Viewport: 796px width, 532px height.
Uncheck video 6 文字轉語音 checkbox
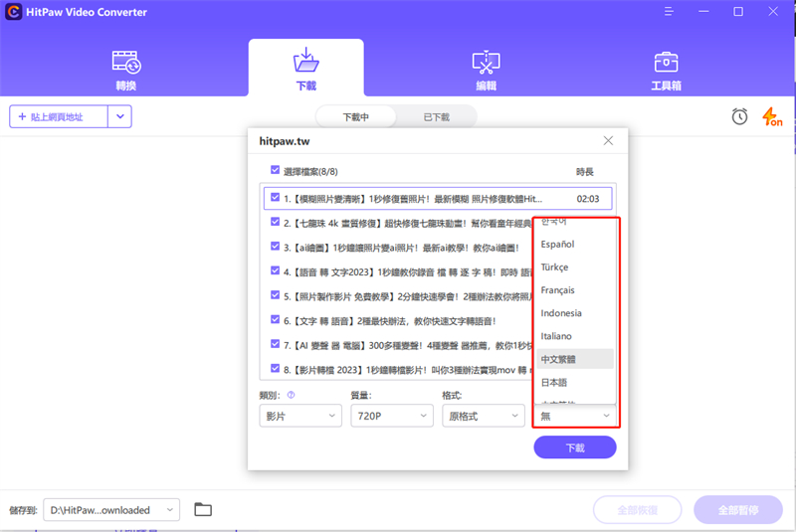[275, 319]
